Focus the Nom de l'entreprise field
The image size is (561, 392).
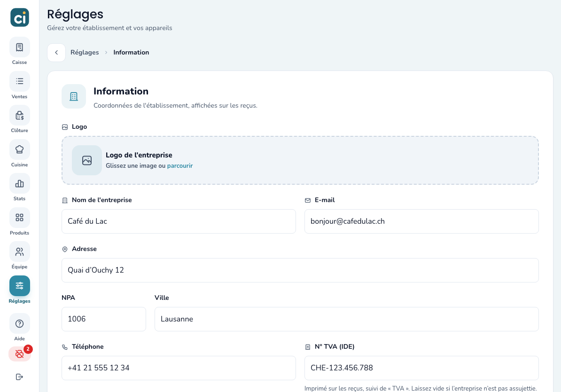coord(179,221)
